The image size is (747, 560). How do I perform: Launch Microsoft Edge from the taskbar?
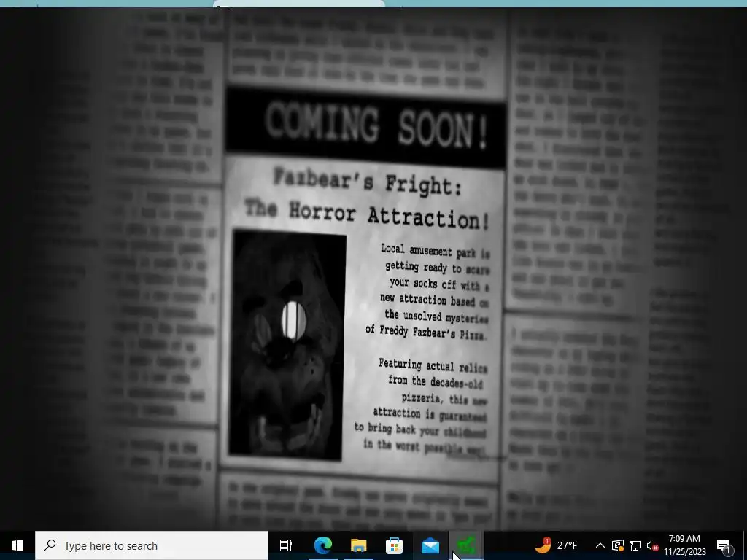[x=322, y=545]
